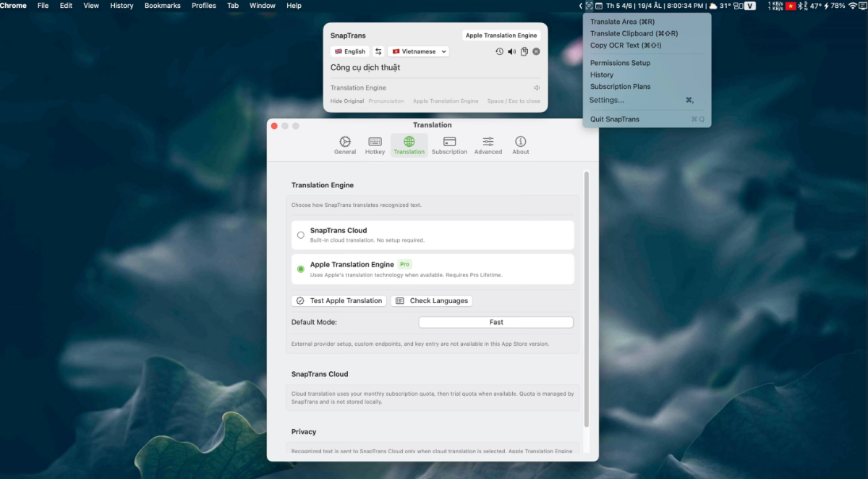Open the History menu in menu bar

[122, 6]
